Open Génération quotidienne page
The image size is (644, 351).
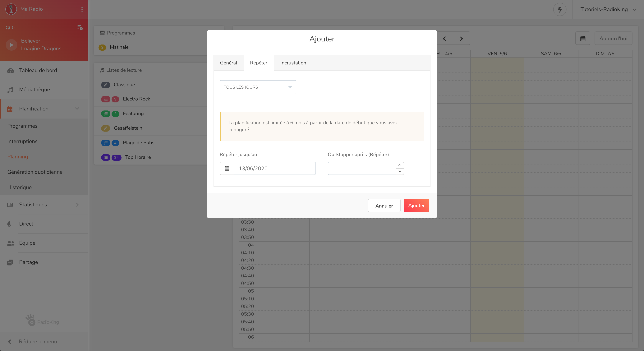pyautogui.click(x=35, y=172)
